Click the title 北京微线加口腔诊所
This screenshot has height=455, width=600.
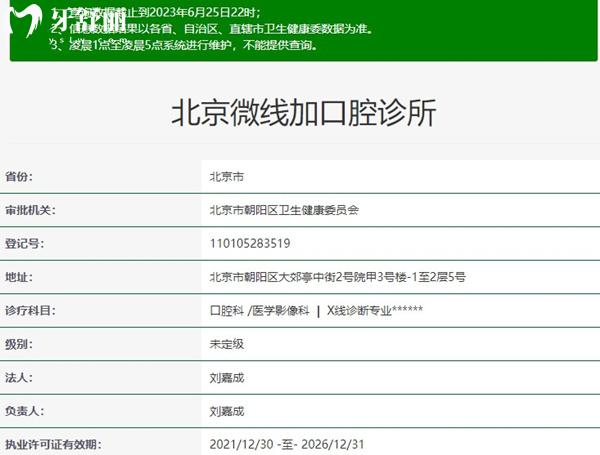[304, 113]
